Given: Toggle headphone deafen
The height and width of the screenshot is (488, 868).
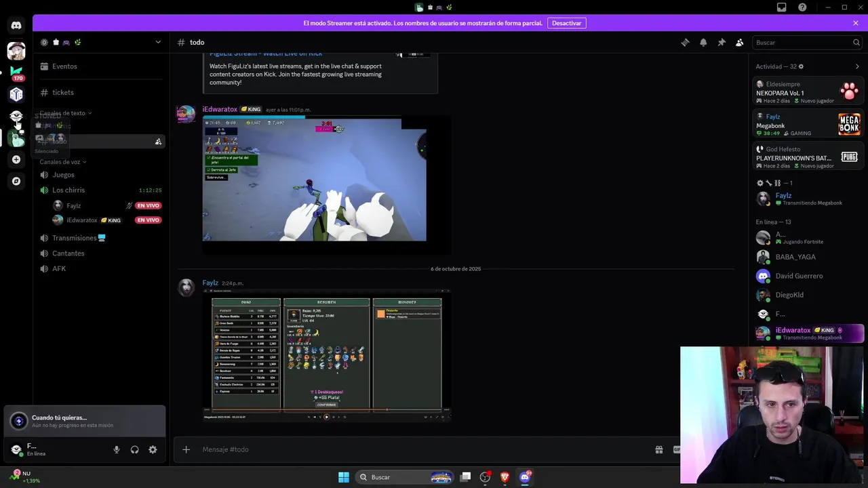Looking at the screenshot, I should click(135, 449).
